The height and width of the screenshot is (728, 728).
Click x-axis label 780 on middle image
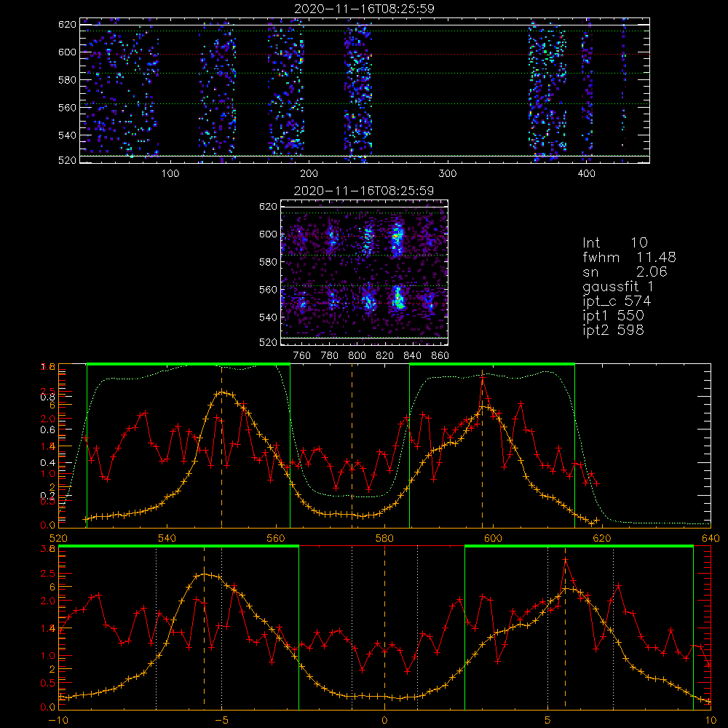330,356
